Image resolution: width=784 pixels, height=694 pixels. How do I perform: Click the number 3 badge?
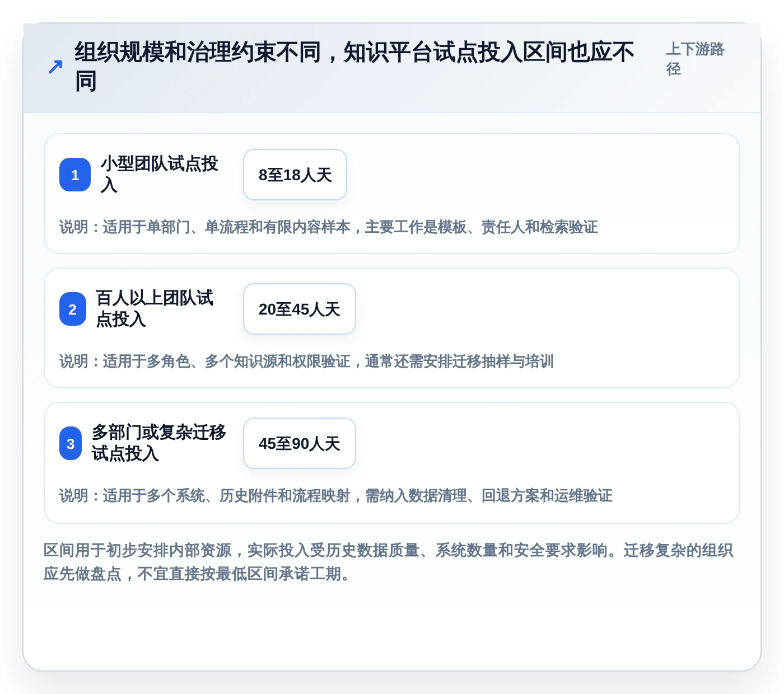71,443
